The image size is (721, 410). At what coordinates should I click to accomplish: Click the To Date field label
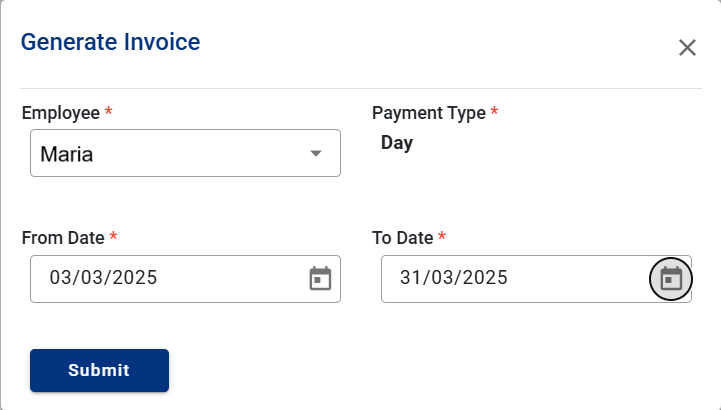(402, 238)
